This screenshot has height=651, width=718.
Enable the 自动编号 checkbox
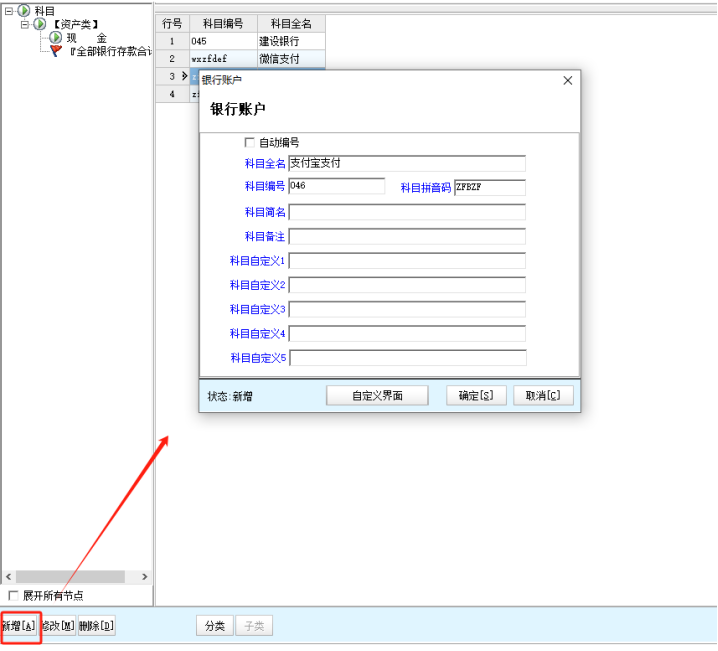coord(249,142)
